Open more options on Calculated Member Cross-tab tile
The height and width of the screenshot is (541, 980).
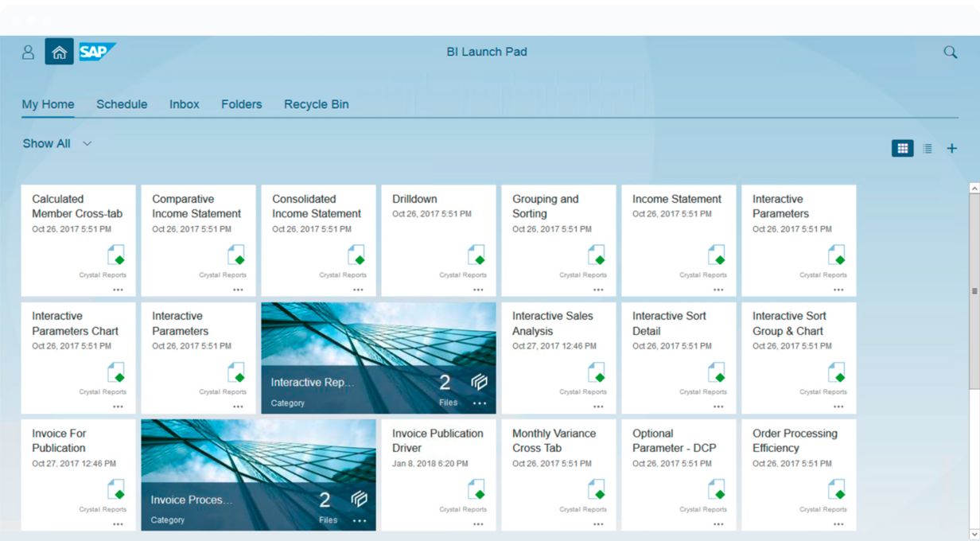click(118, 290)
